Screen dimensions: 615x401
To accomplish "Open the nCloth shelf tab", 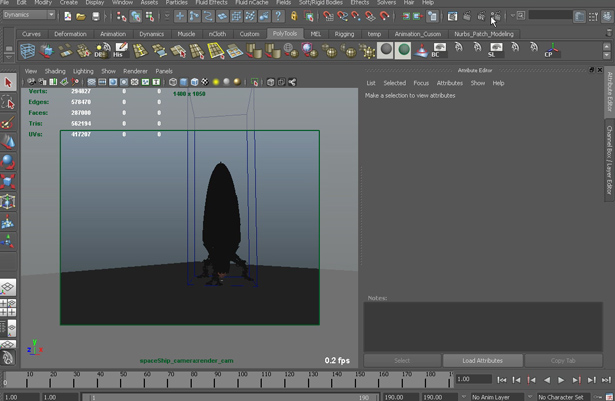I will pyautogui.click(x=217, y=34).
